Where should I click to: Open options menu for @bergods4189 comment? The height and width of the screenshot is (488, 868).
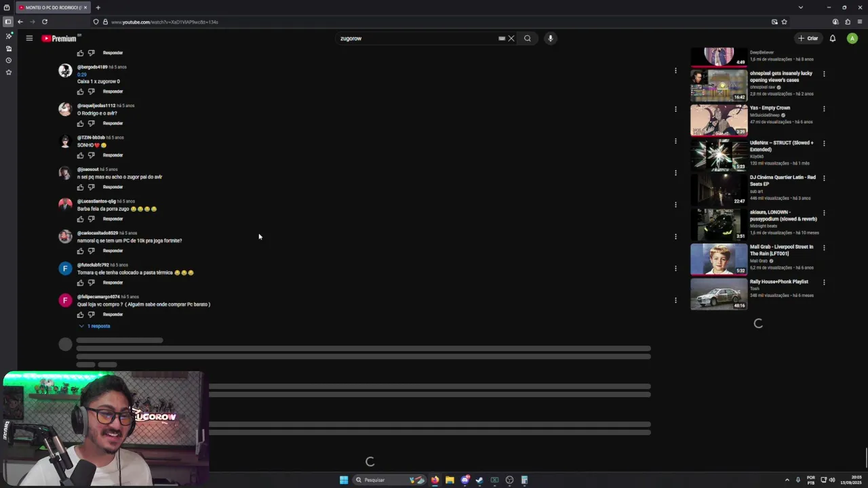(x=675, y=70)
